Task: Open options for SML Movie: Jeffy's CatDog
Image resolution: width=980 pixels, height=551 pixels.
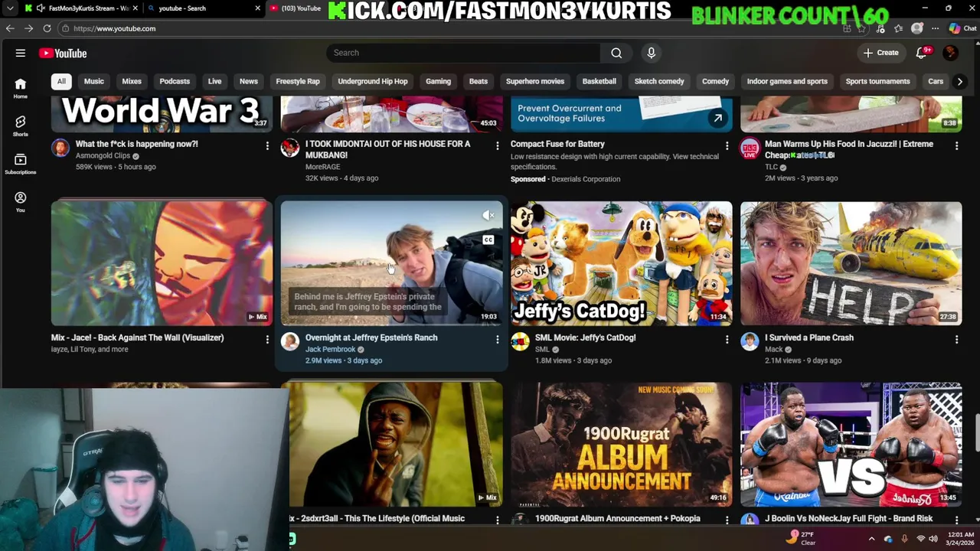Action: click(727, 339)
